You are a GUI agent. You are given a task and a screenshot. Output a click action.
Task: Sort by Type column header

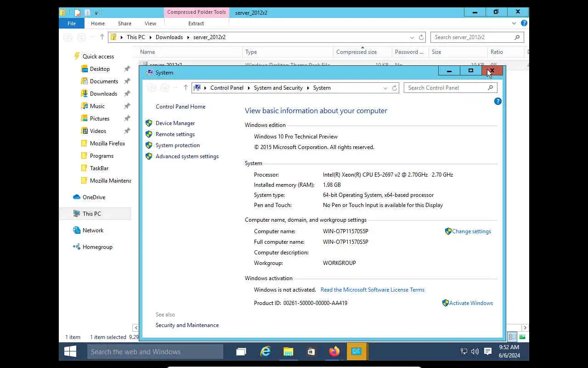[288, 52]
